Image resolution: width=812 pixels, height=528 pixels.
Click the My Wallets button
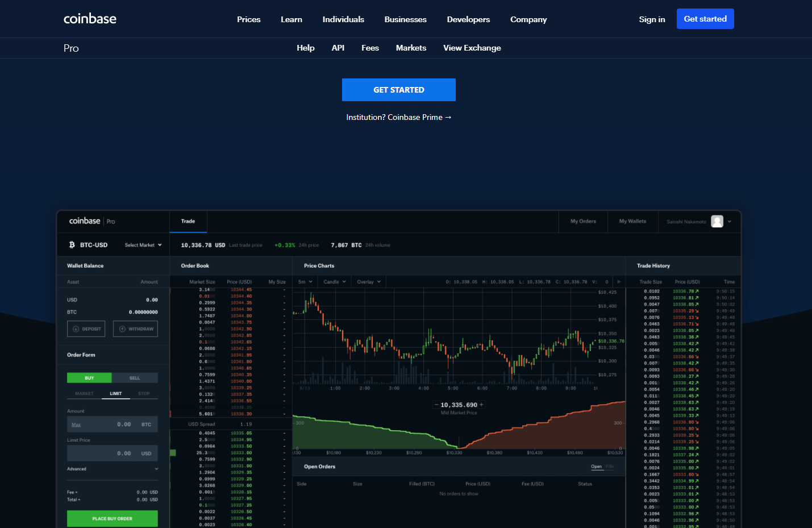[632, 222]
